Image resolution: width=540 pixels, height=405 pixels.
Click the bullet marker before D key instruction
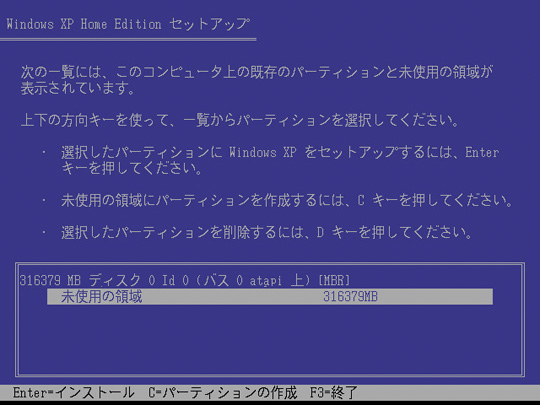point(44,232)
